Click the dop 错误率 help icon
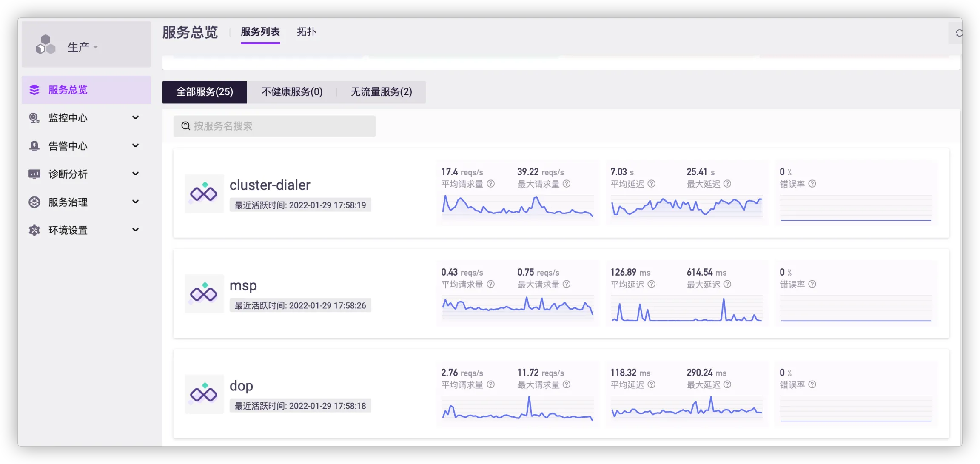 coord(812,384)
